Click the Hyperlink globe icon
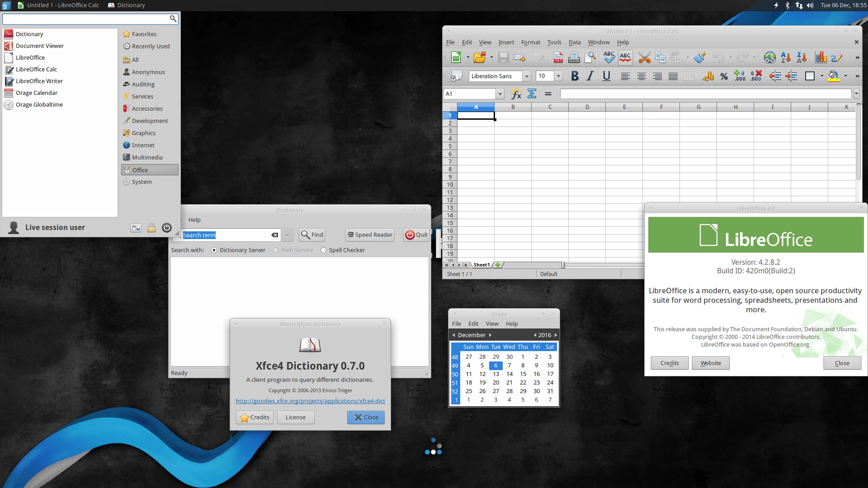Viewport: 868px width, 488px height. tap(769, 57)
